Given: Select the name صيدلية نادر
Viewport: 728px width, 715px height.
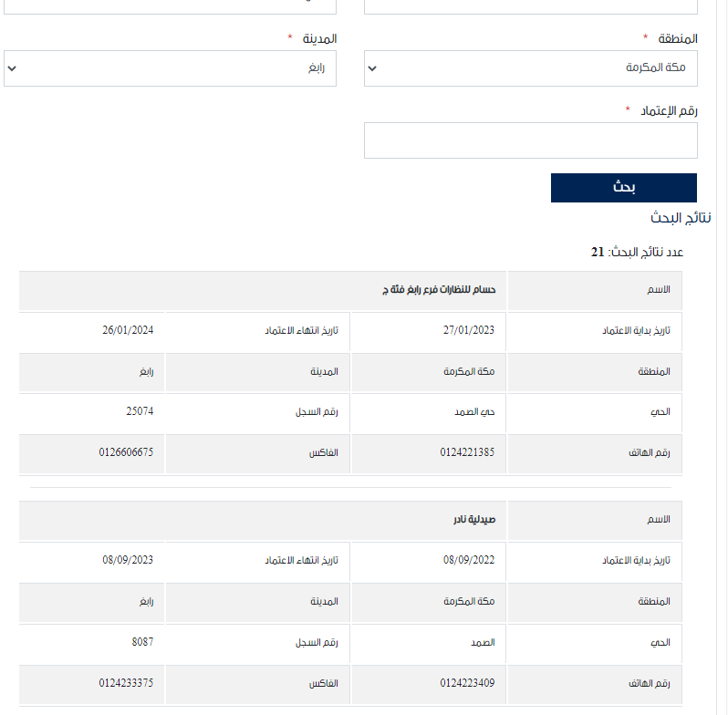Looking at the screenshot, I should (474, 520).
